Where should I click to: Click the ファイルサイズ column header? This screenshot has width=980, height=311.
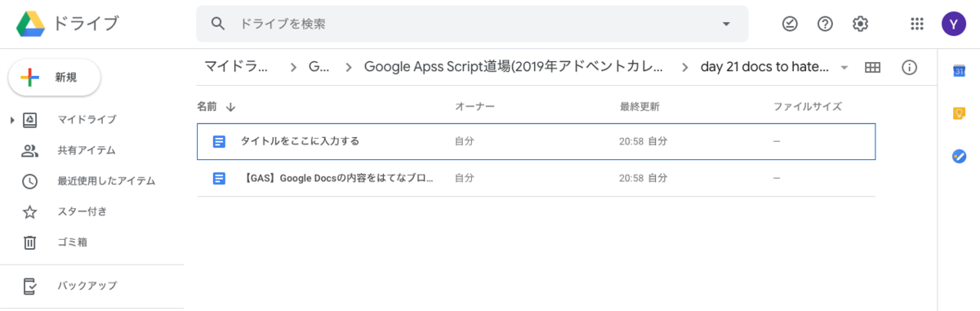pos(808,107)
